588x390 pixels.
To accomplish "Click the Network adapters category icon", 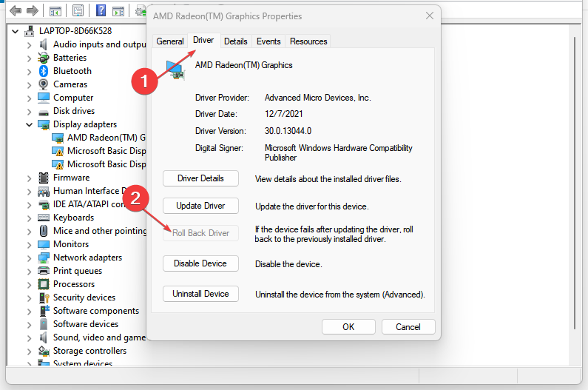I will pos(44,258).
